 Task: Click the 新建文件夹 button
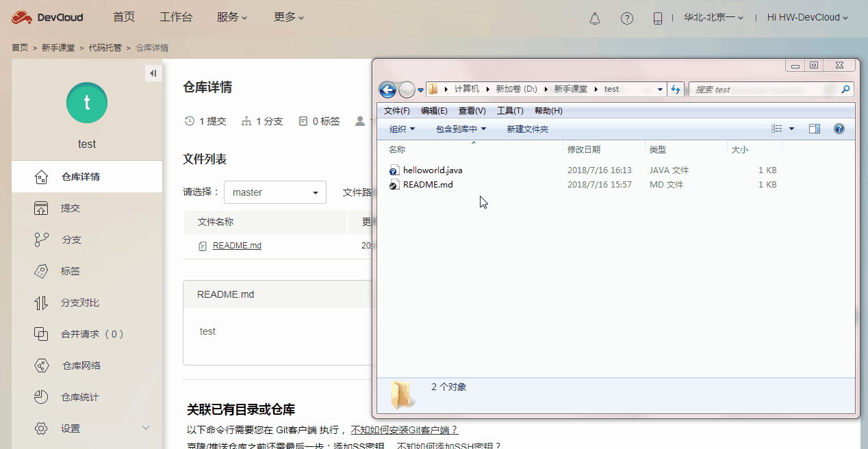(528, 129)
